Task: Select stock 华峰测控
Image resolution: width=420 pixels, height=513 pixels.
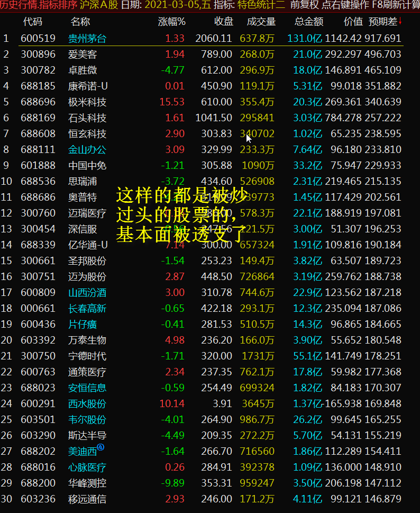Action: coord(87,483)
